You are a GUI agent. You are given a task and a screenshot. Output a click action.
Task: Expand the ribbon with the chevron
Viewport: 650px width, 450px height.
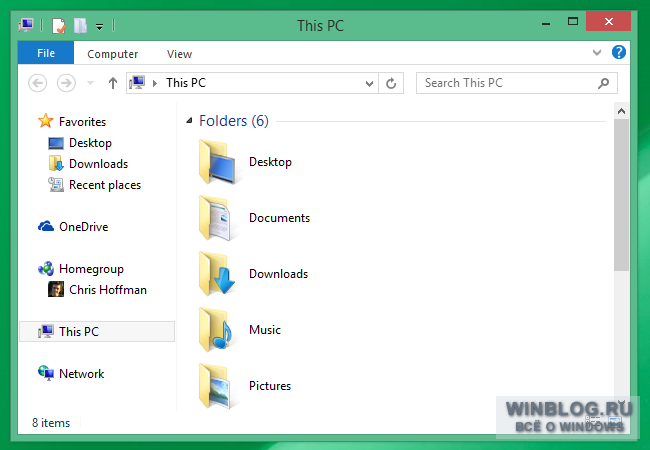(597, 53)
